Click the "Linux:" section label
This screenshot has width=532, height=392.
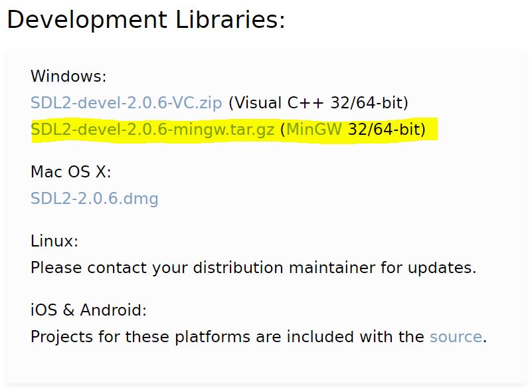[x=54, y=241]
